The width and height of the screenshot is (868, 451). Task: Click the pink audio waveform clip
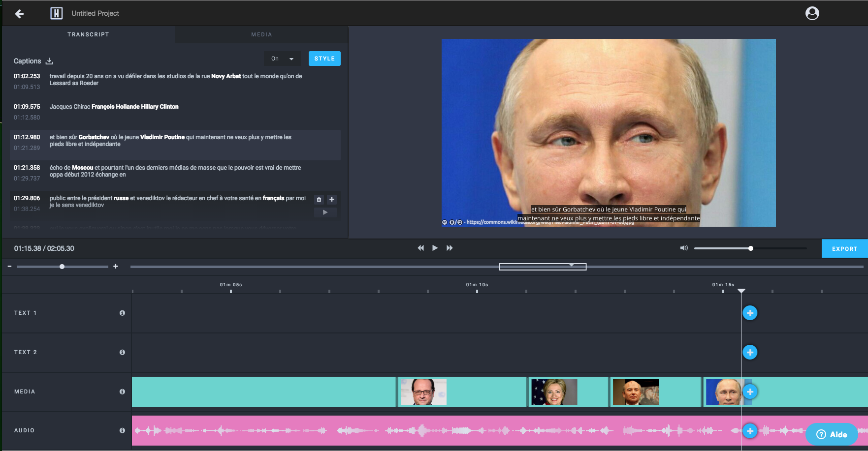(x=500, y=431)
